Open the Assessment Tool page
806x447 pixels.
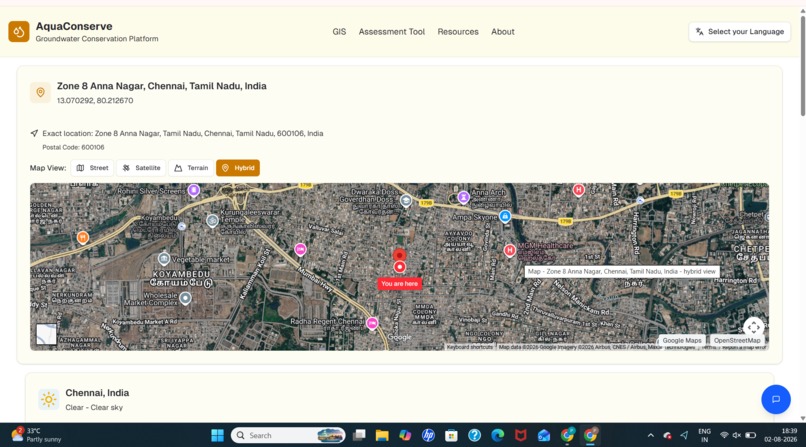(x=392, y=32)
